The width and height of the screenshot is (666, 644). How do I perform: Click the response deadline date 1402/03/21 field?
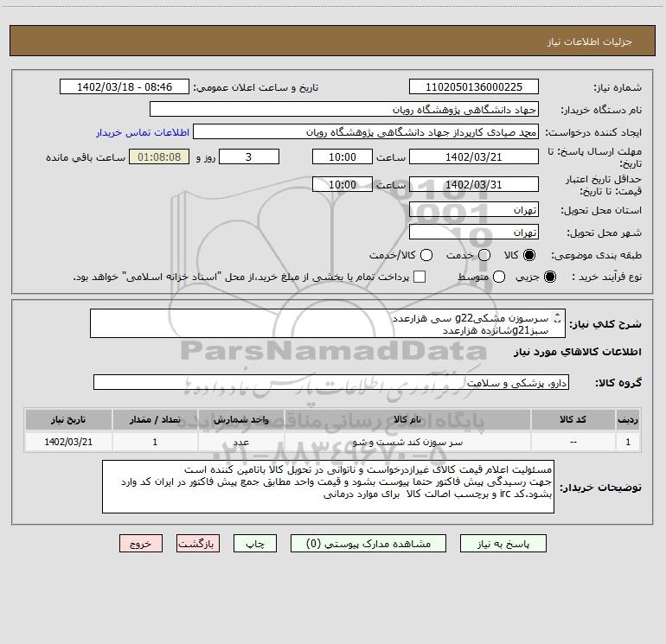474,156
